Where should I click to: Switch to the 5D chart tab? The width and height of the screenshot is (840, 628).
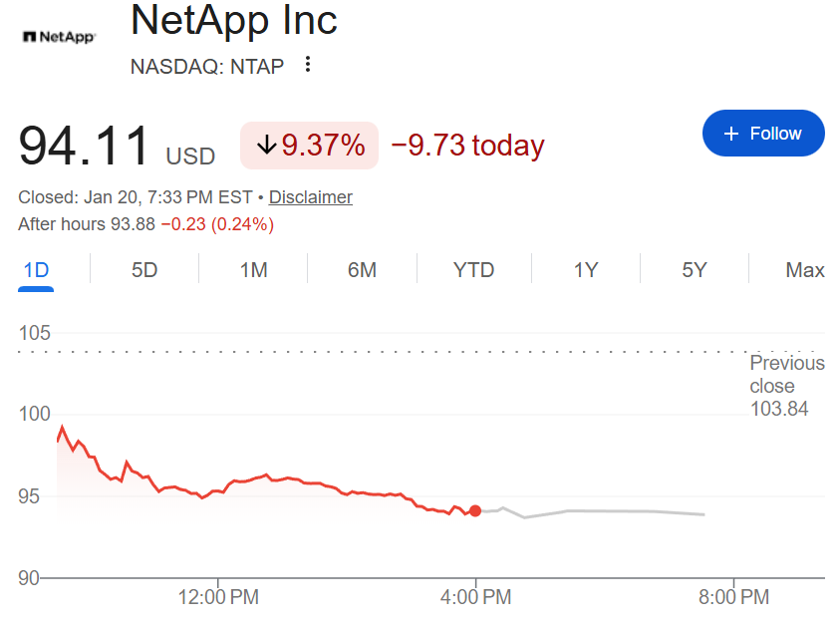click(x=144, y=269)
